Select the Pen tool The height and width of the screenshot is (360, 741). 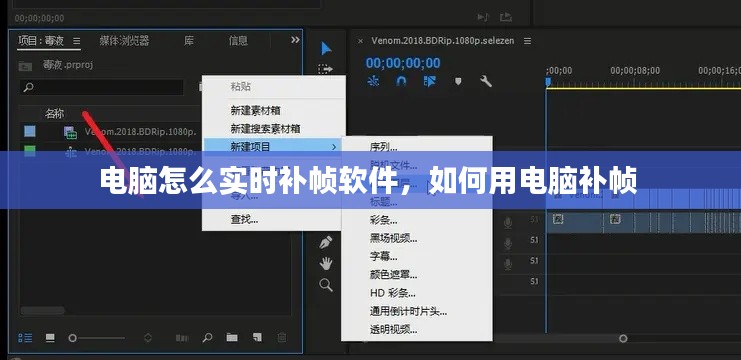pyautogui.click(x=326, y=242)
